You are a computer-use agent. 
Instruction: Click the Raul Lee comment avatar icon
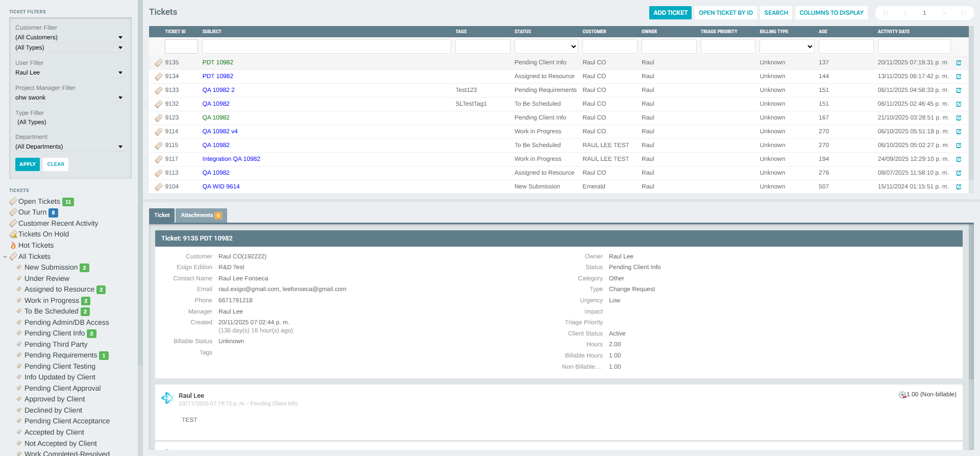tap(167, 398)
